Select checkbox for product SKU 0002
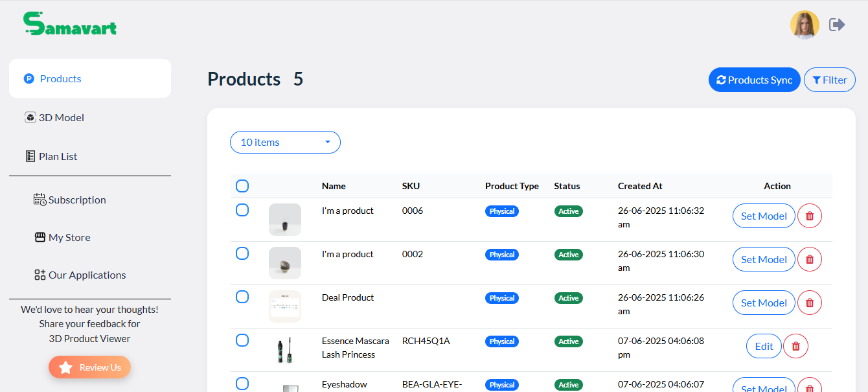868x392 pixels. [242, 253]
